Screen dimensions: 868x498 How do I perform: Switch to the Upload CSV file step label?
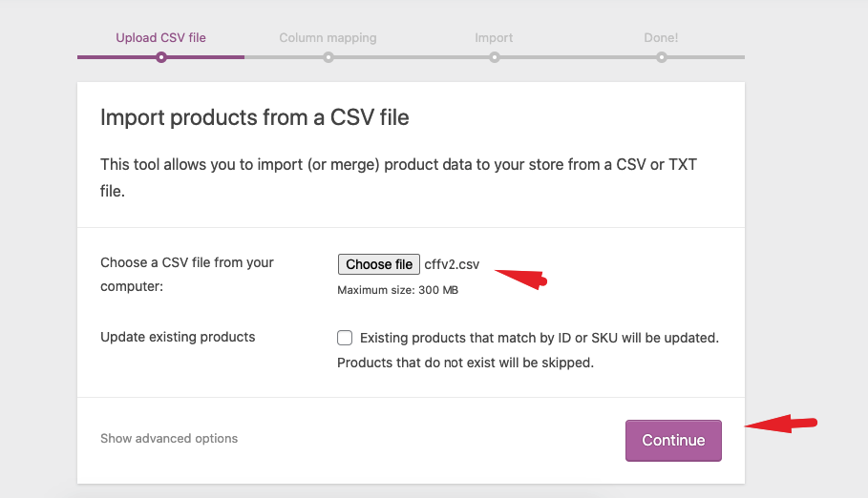tap(161, 38)
